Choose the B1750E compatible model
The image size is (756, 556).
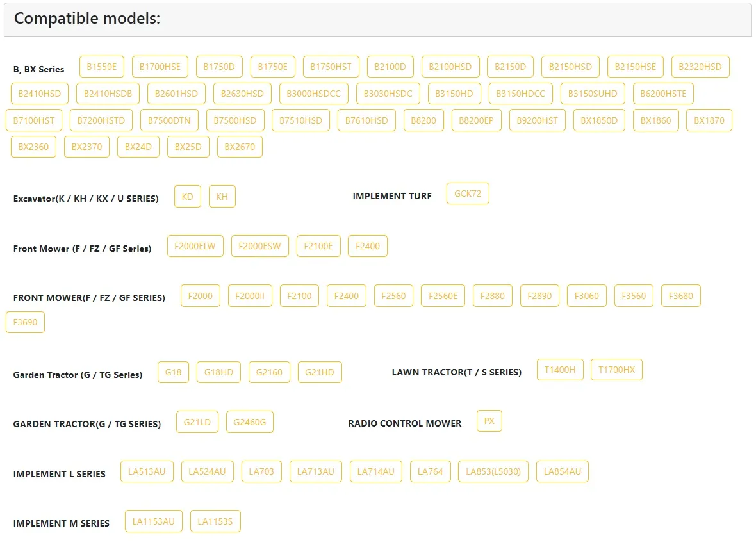click(273, 67)
